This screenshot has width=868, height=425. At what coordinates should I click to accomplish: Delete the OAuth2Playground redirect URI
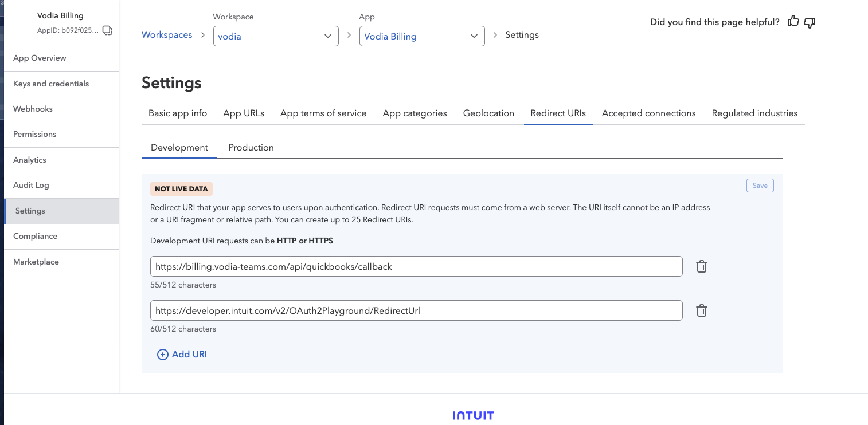(x=701, y=310)
